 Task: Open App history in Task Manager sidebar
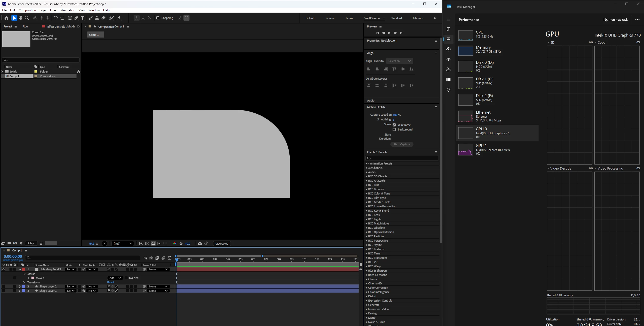point(448,49)
